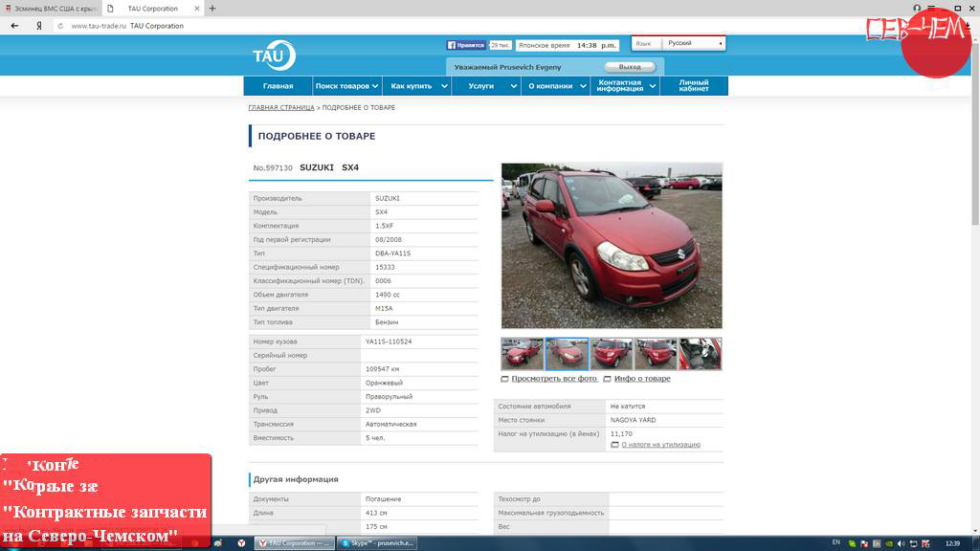Click the icon beside 'О налоге на утилизацию'
Viewport: 980px width, 551px height.
point(614,445)
